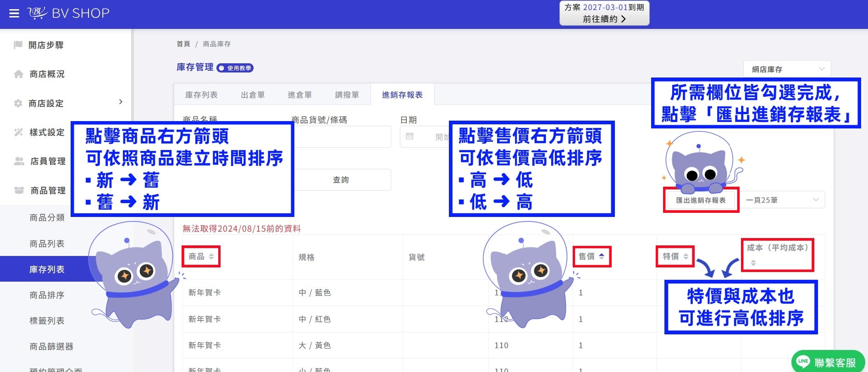Click the 規格 column header
The height and width of the screenshot is (372, 868).
point(307,257)
